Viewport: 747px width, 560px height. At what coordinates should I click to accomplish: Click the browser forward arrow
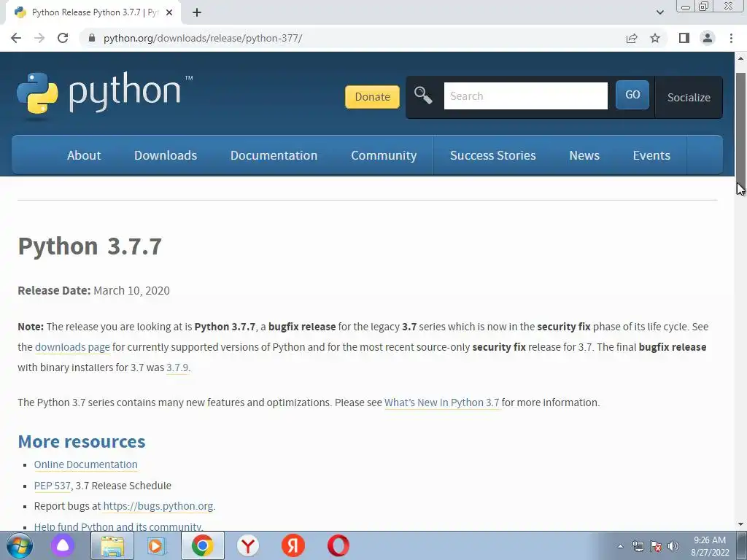[x=39, y=38]
